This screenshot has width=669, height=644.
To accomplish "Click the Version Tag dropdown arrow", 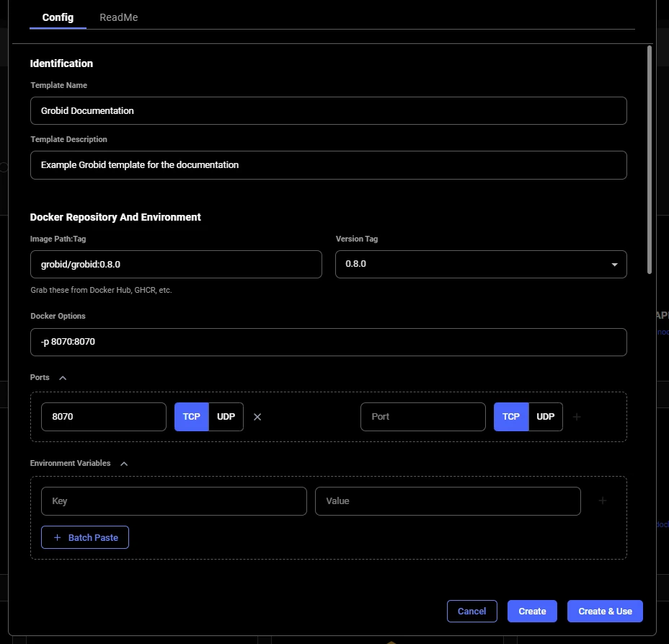I will pyautogui.click(x=614, y=265).
